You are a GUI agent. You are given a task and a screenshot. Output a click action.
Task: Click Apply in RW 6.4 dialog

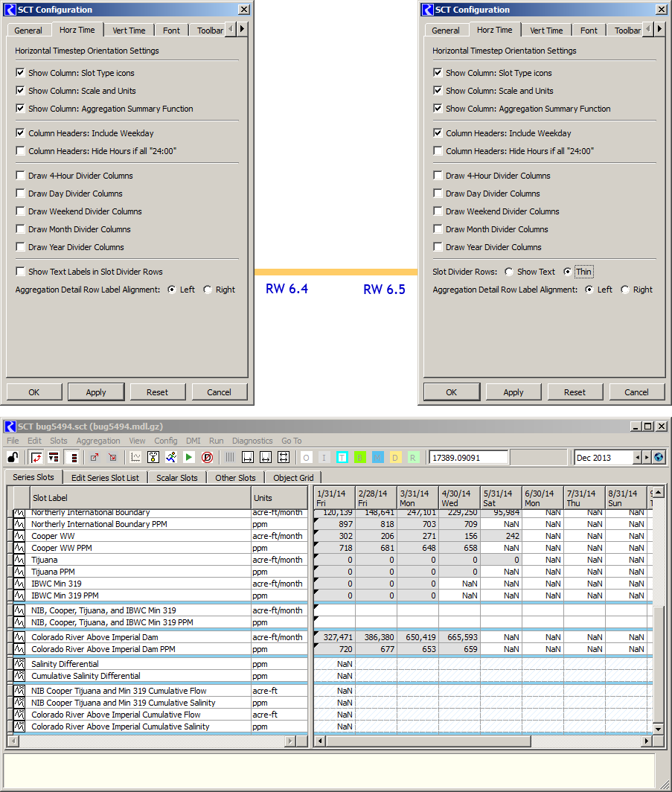tap(96, 392)
